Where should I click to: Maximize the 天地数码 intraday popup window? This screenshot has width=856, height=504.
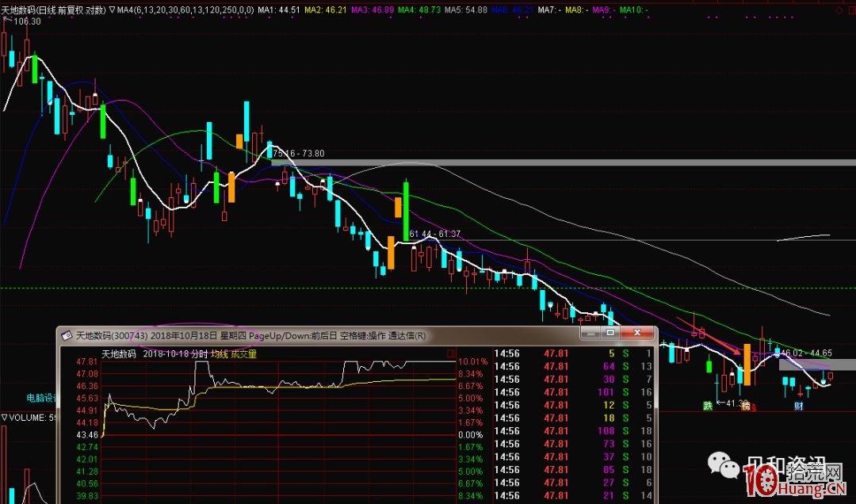pyautogui.click(x=610, y=333)
